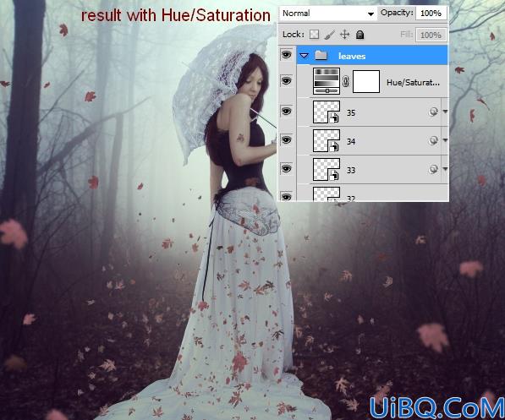Click the mask link chain icon
This screenshot has width=505, height=420.
pyautogui.click(x=346, y=81)
